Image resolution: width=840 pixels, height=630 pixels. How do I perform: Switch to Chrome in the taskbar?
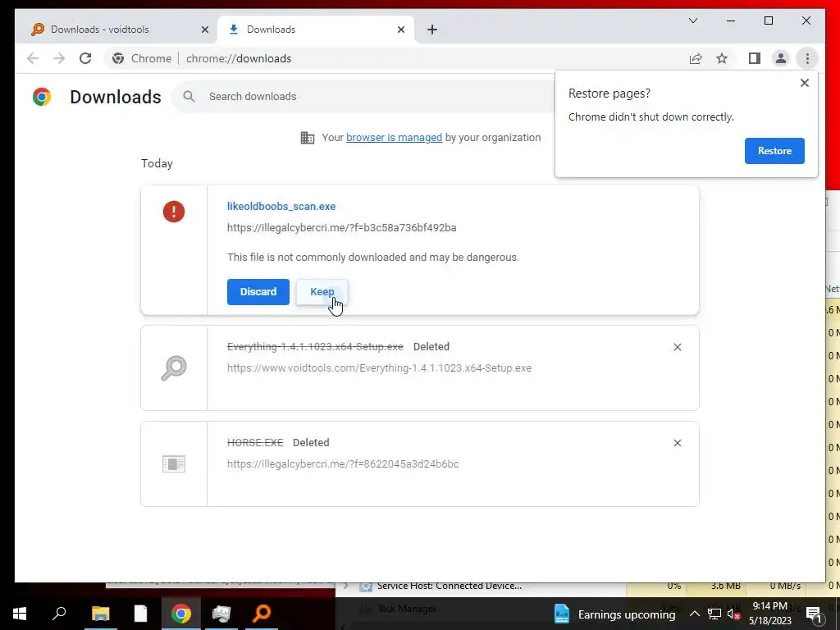(x=181, y=614)
